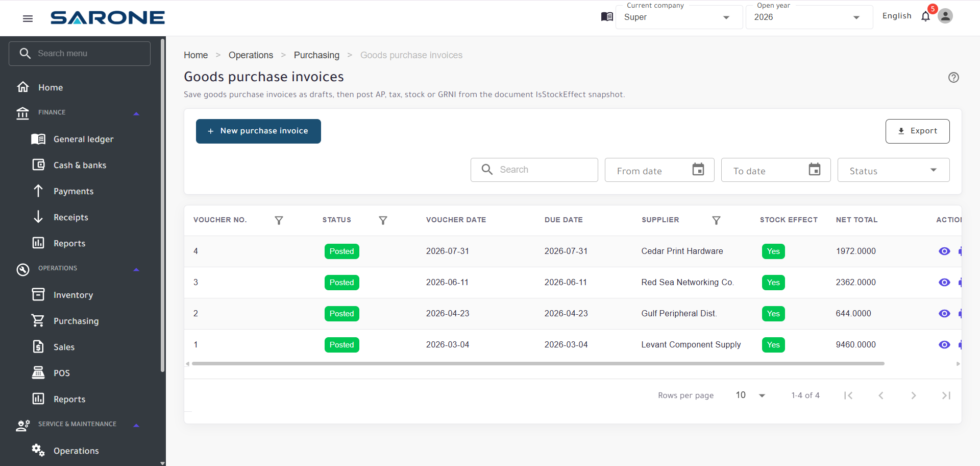Screen dimensions: 980x466
Task: View invoice 1 with the eye icon
Action: click(x=944, y=345)
